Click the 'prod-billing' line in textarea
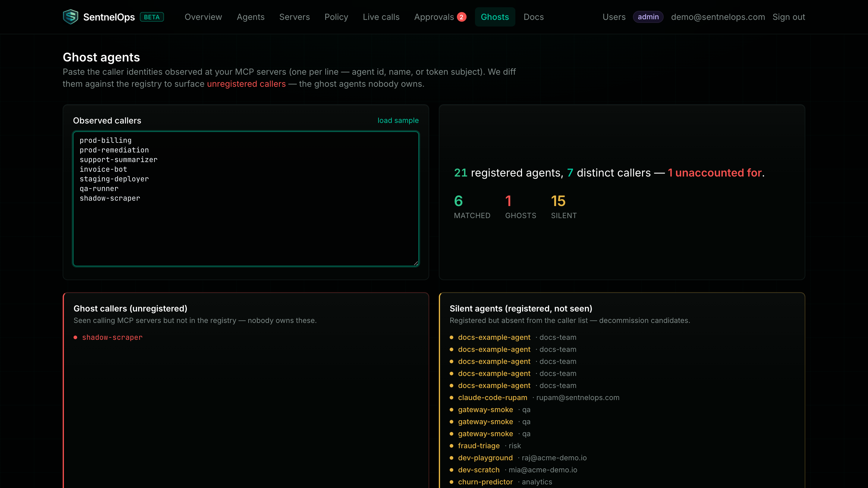The height and width of the screenshot is (488, 868). click(105, 140)
